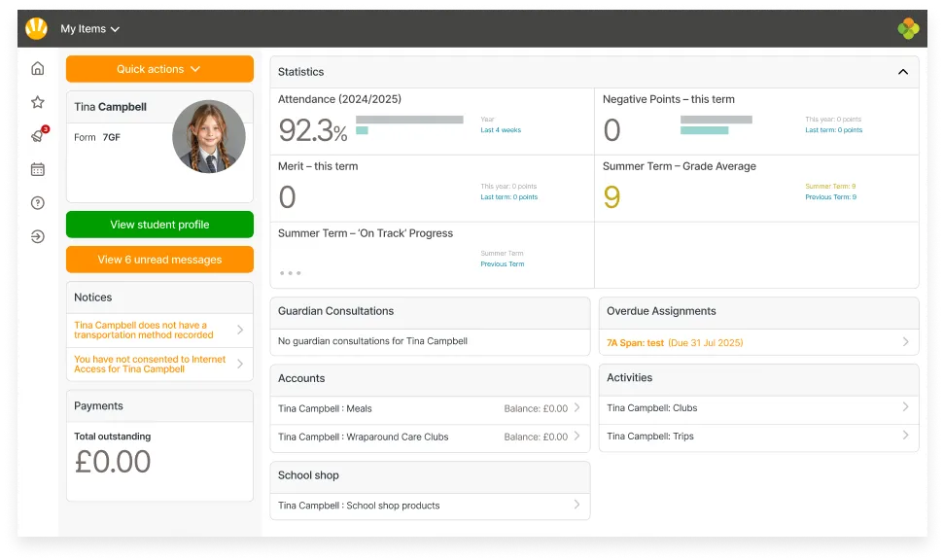Image resolution: width=943 pixels, height=560 pixels.
Task: Open Tina Campbell: Clubs activities row
Action: pyautogui.click(x=758, y=408)
